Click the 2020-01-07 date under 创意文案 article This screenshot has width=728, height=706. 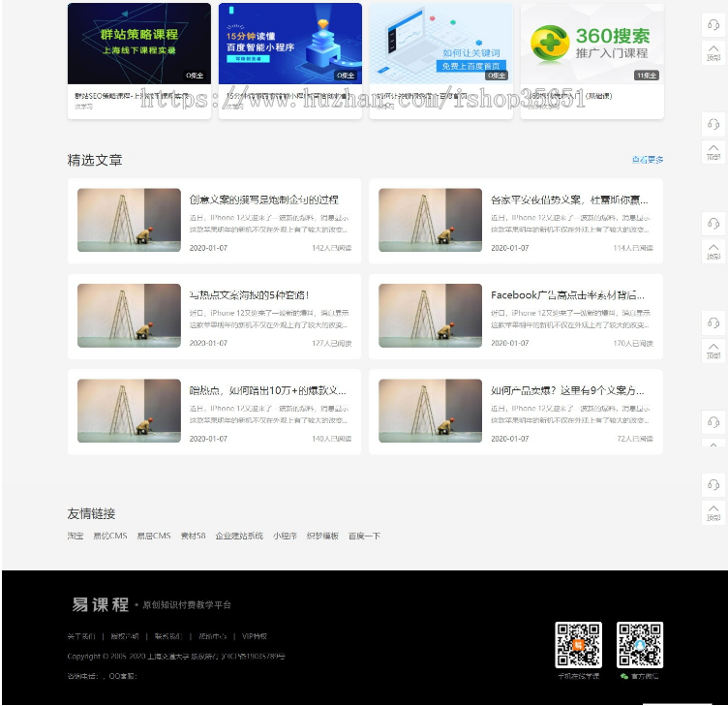pyautogui.click(x=208, y=248)
